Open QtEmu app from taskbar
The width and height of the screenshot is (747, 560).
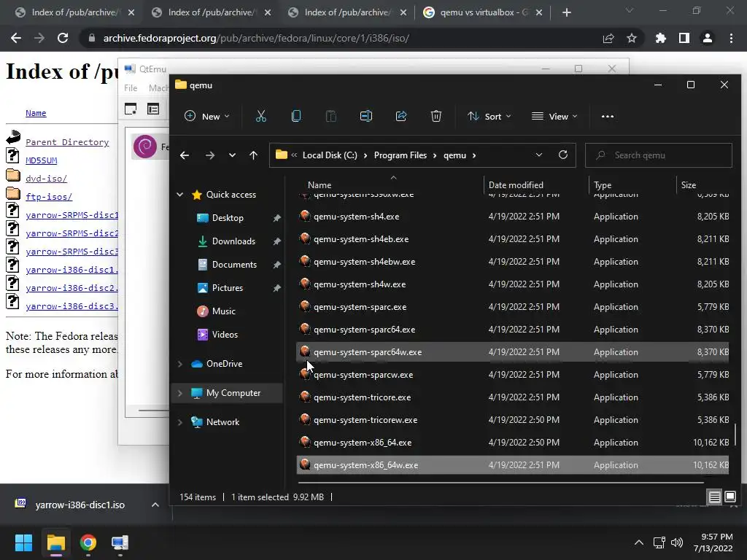(120, 542)
